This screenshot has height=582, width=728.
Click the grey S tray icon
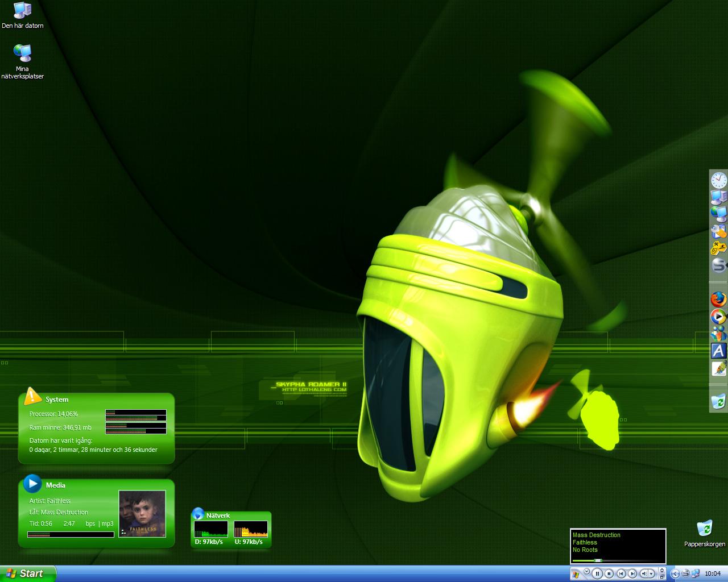(685, 573)
